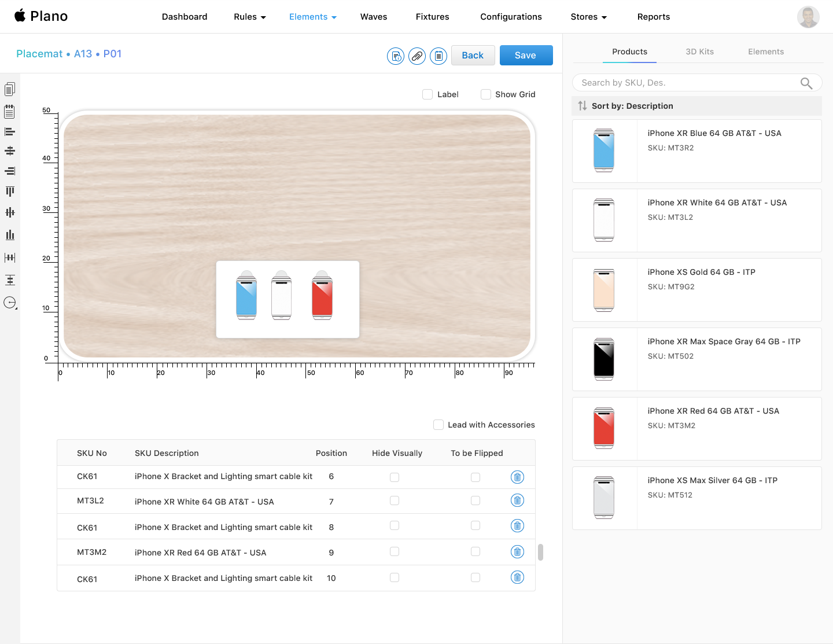Click the search magnifier icon

[806, 83]
